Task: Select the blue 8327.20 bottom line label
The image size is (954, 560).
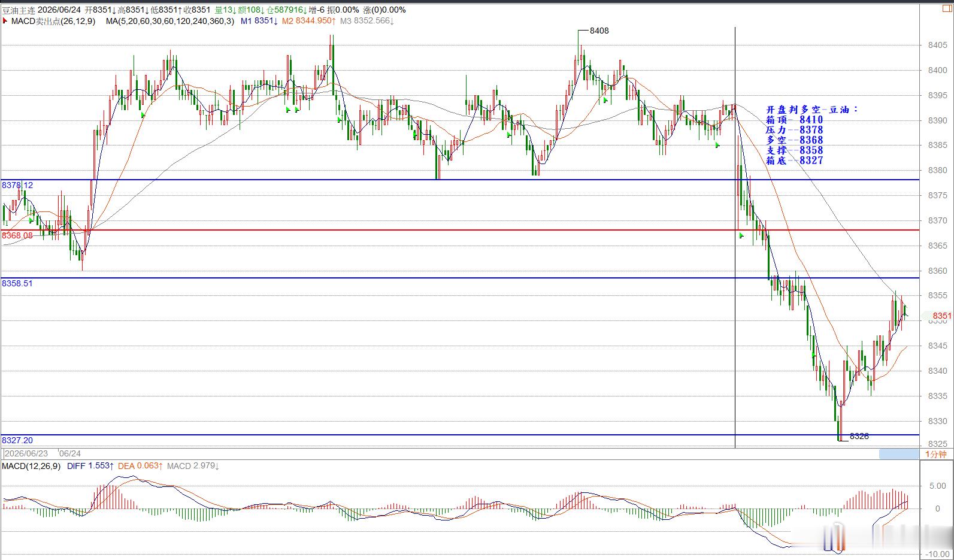Action: (17, 440)
